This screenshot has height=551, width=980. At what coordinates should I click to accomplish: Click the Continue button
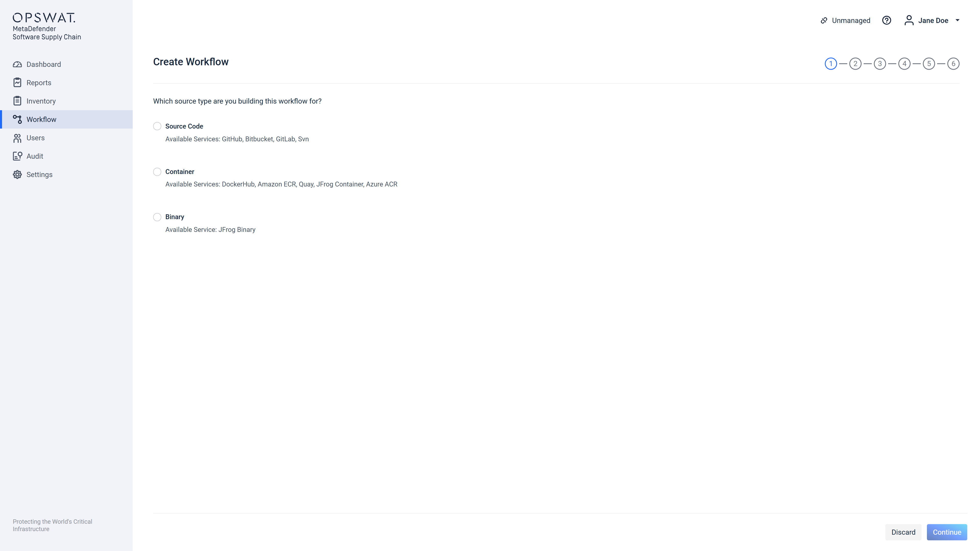947,532
